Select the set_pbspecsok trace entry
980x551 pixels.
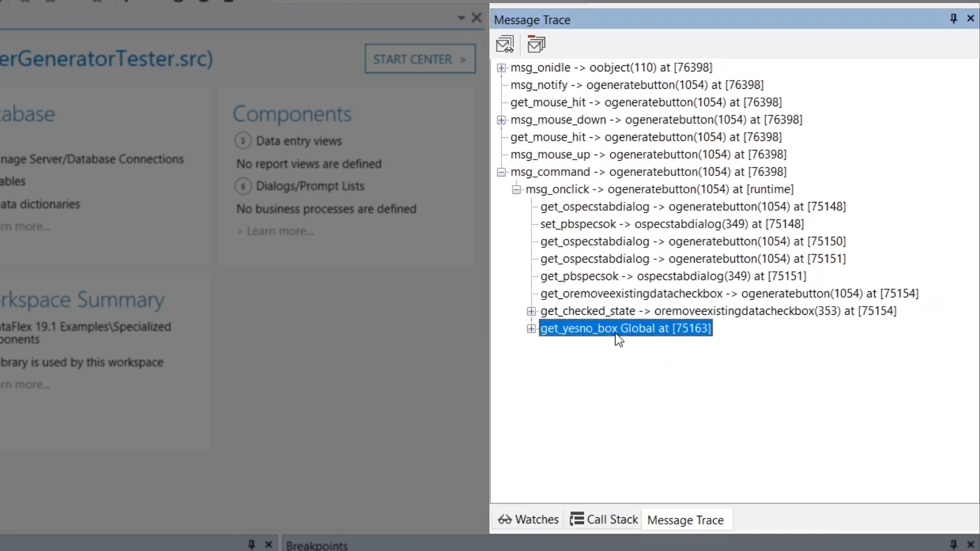coord(672,224)
